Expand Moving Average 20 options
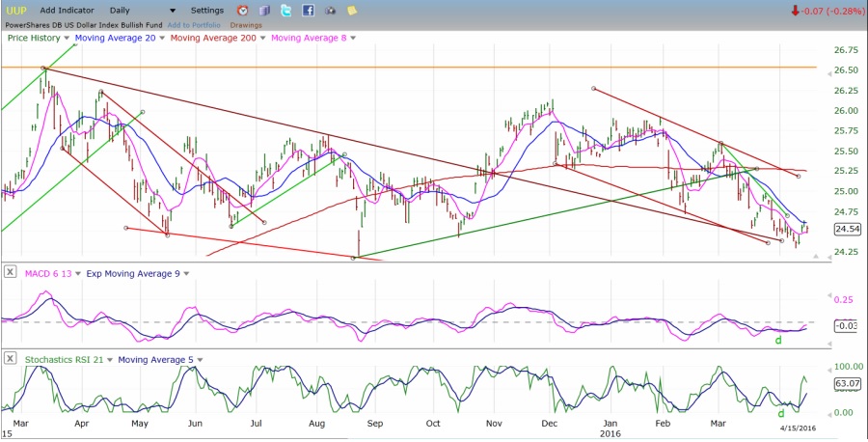Viewport: 868px width, 442px height. pos(162,38)
